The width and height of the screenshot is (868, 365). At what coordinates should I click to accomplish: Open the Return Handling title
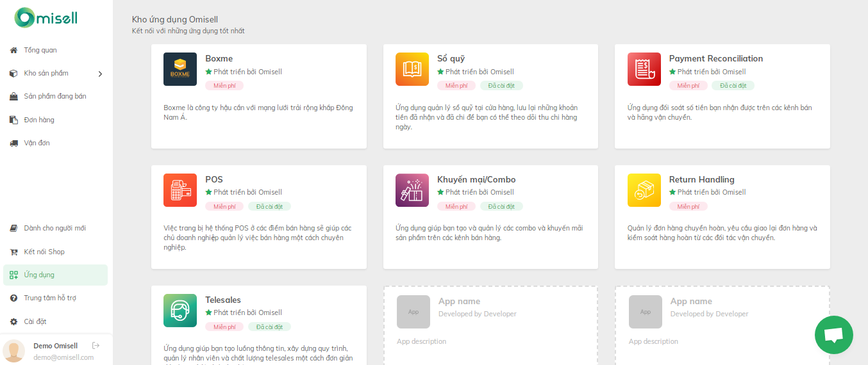[702, 179]
